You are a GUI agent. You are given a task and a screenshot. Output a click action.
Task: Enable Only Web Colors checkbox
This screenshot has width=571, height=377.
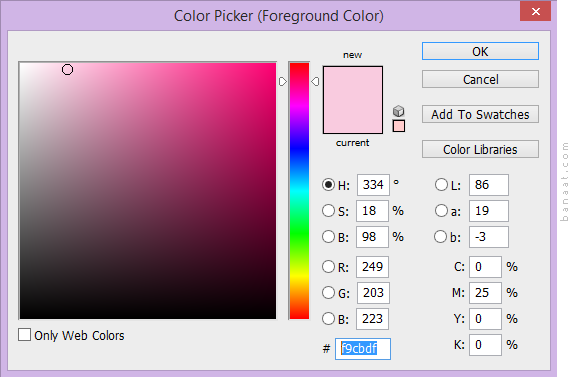pos(24,334)
